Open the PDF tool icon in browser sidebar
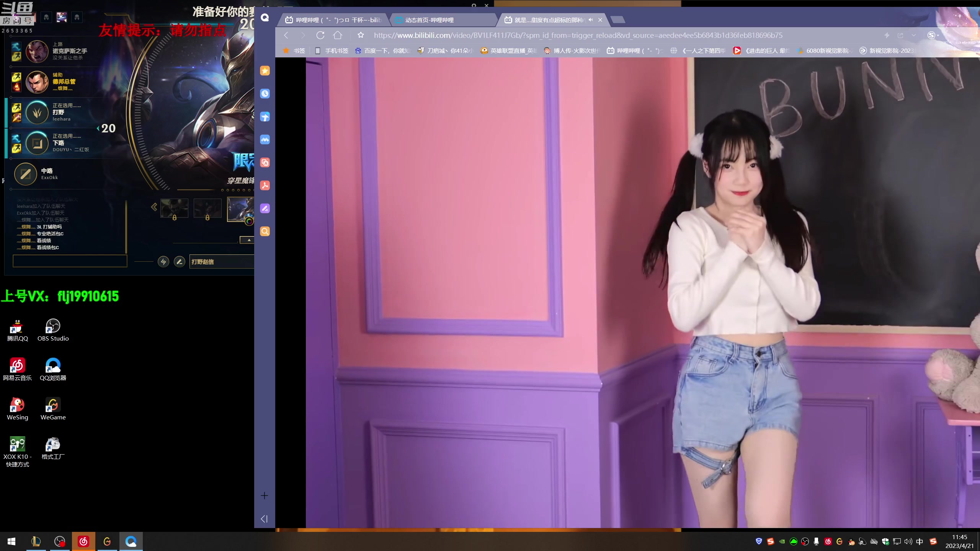This screenshot has height=551, width=980. click(265, 186)
